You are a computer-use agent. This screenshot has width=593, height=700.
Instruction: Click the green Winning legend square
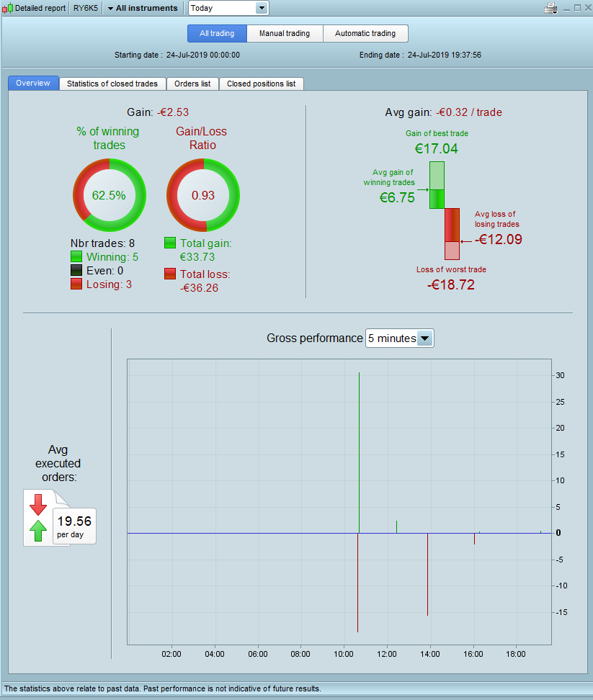tap(76, 256)
